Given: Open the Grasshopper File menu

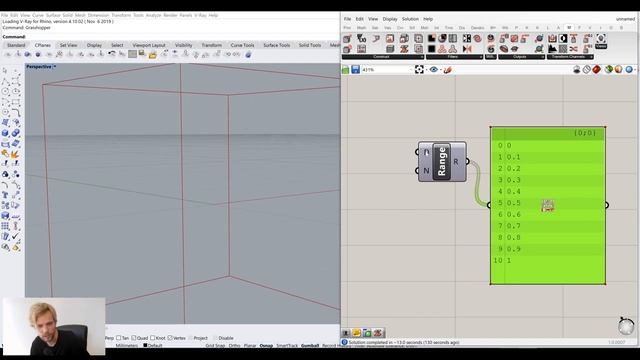Looking at the screenshot, I should tap(347, 19).
